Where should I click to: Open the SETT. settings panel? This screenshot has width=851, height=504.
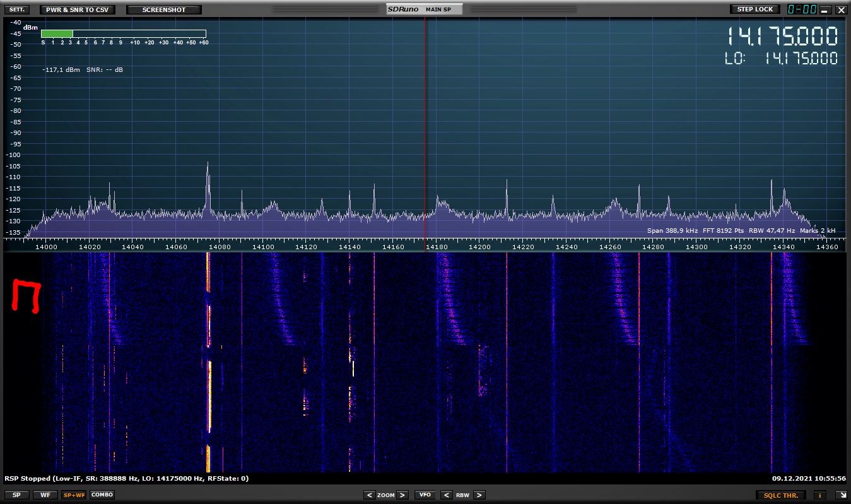click(17, 9)
